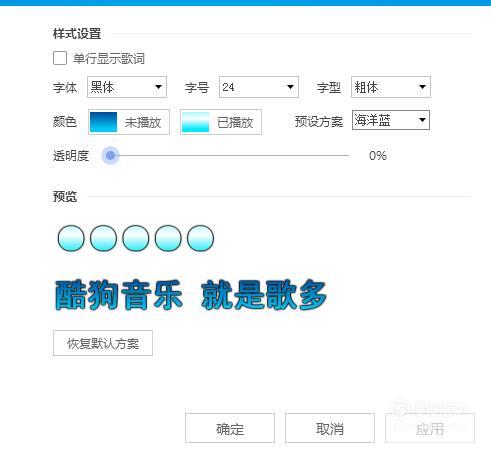Click the 样式设置 section heading

[77, 34]
